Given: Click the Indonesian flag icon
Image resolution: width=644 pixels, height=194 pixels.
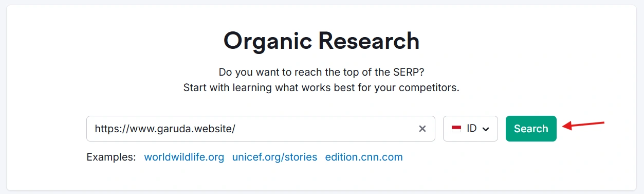Looking at the screenshot, I should click(456, 129).
